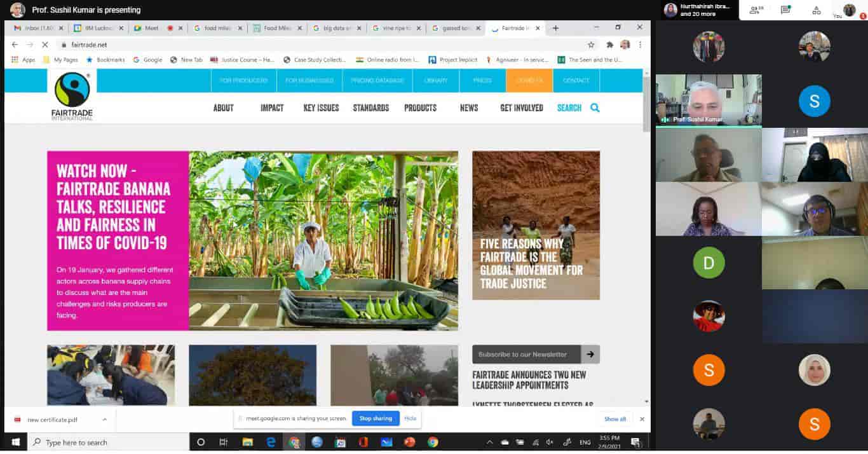Image resolution: width=868 pixels, height=454 pixels.
Task: Open the banana worker banner image
Action: click(x=323, y=240)
